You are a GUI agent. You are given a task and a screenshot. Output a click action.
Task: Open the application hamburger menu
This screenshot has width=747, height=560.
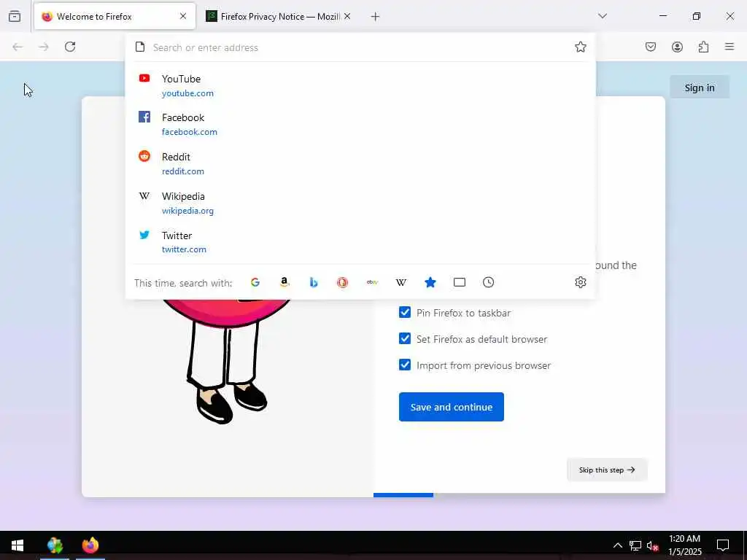[x=729, y=47]
